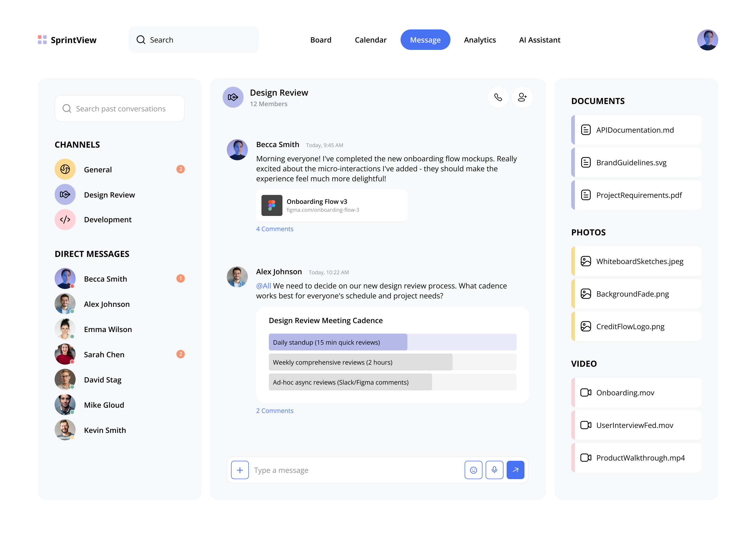
Task: Send the message using the send icon
Action: click(x=515, y=470)
